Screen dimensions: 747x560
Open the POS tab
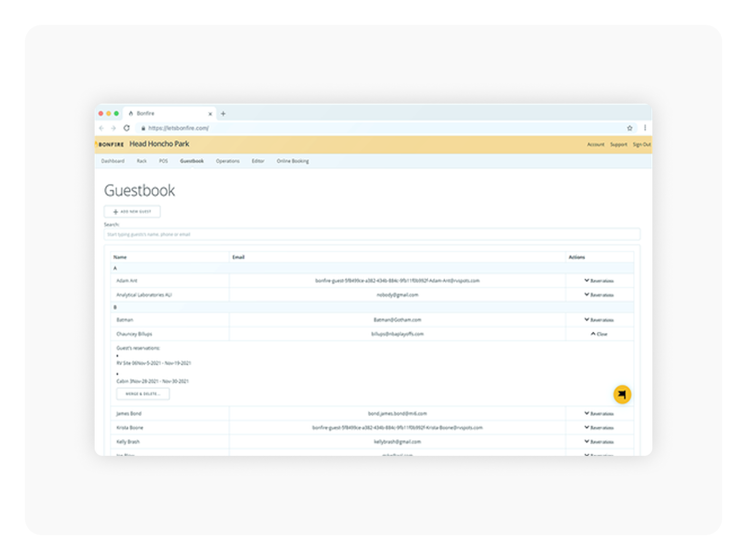pos(163,161)
